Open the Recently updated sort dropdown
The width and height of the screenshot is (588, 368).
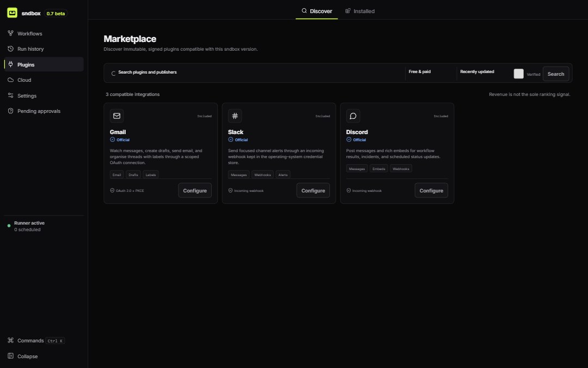point(483,72)
